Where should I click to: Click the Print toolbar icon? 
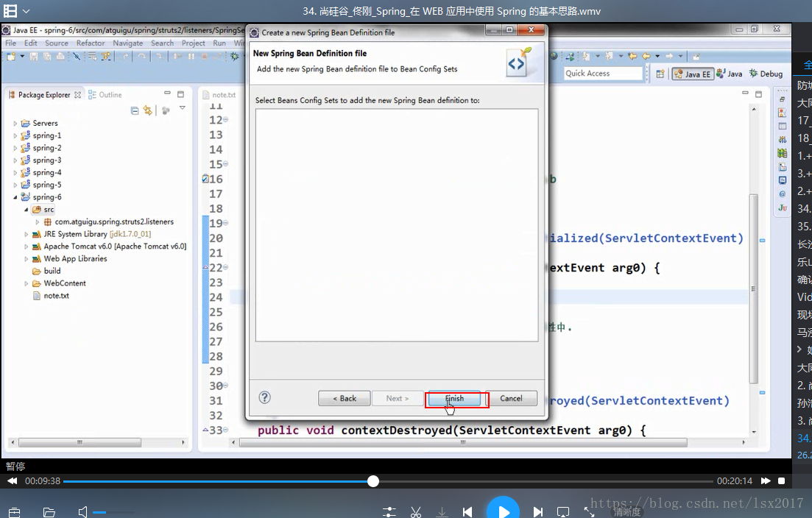[60, 56]
